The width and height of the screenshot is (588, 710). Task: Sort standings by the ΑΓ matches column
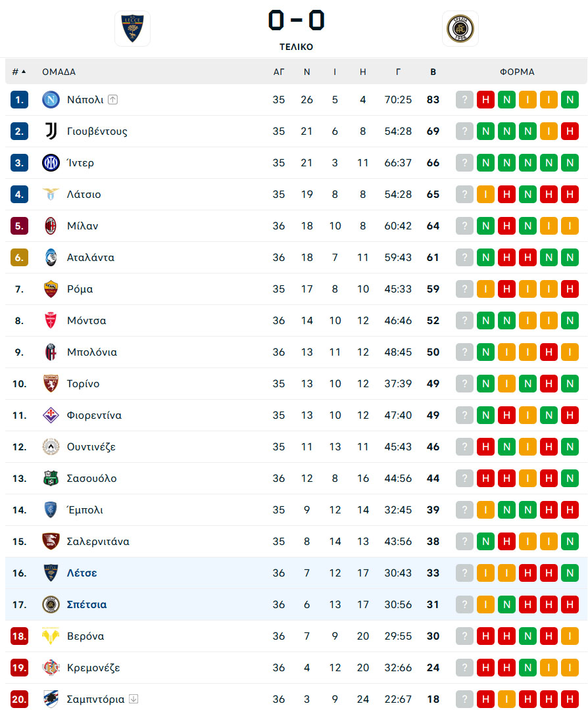pos(279,72)
